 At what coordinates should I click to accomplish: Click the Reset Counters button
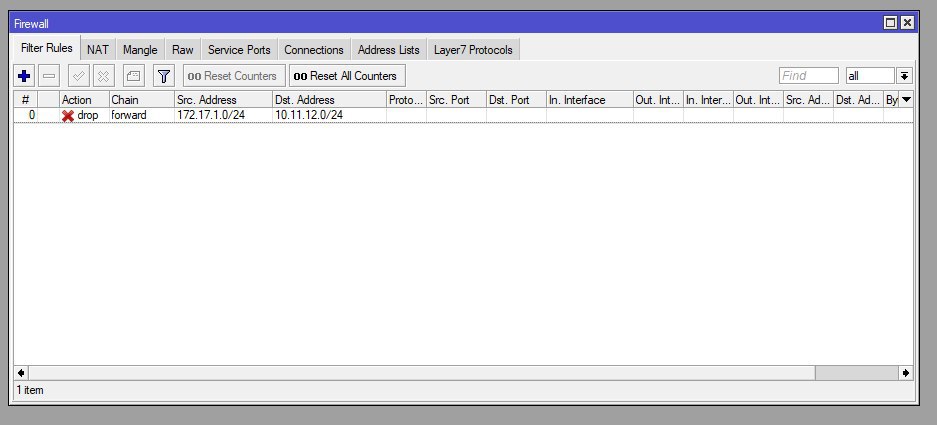point(234,76)
